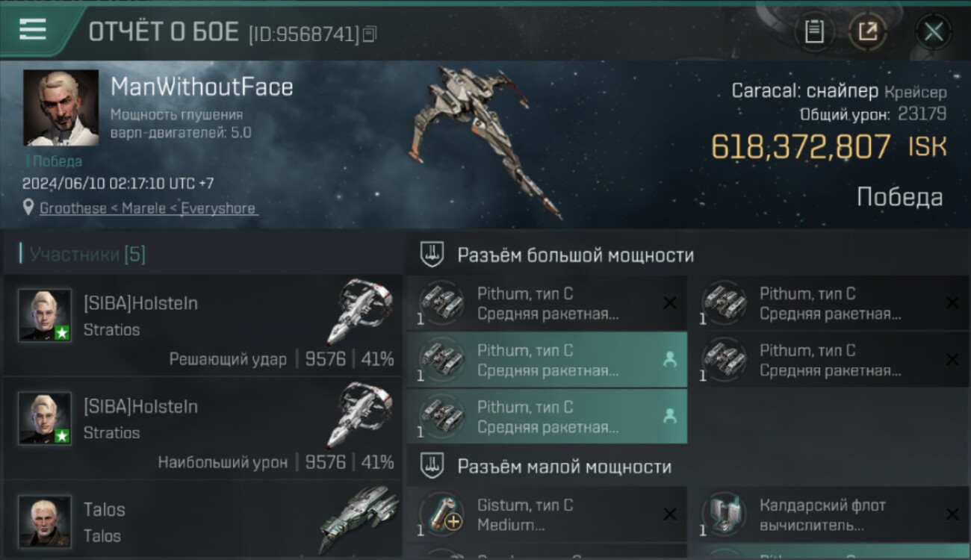View the Решающий удар Holstein Stratios entry
This screenshot has height=560, width=971.
coord(202,325)
